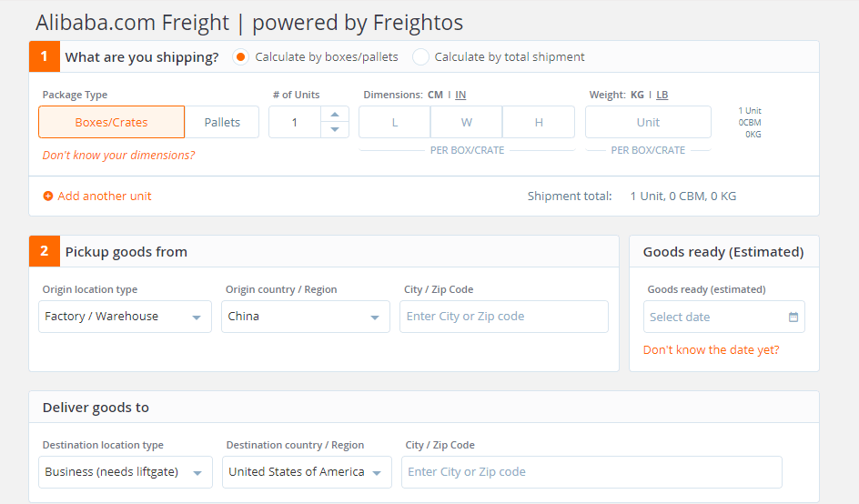Choose Pallets package type
This screenshot has height=504, width=859.
point(222,122)
